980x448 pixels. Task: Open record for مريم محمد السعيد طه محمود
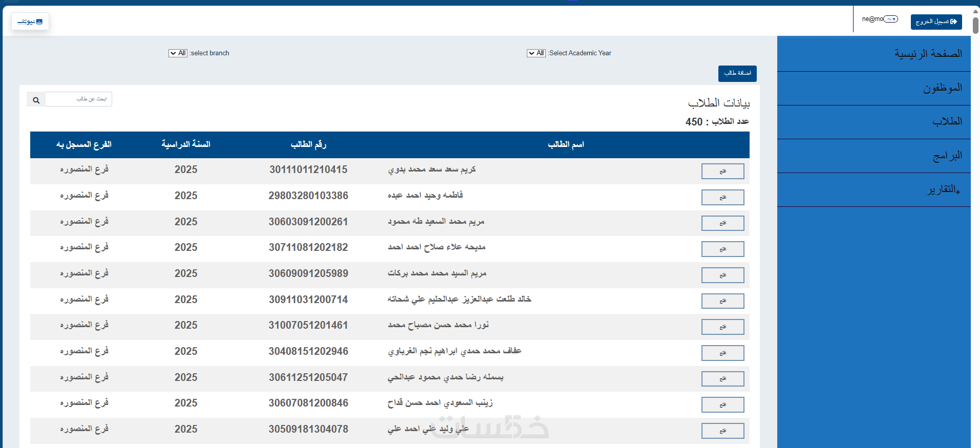click(723, 223)
